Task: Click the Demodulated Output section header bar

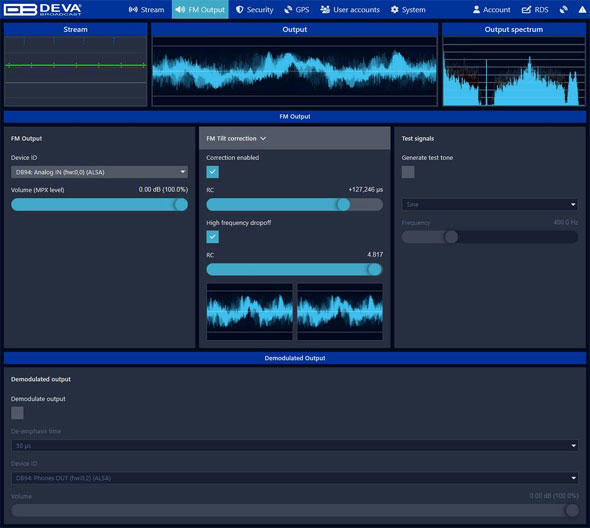Action: 295,358
